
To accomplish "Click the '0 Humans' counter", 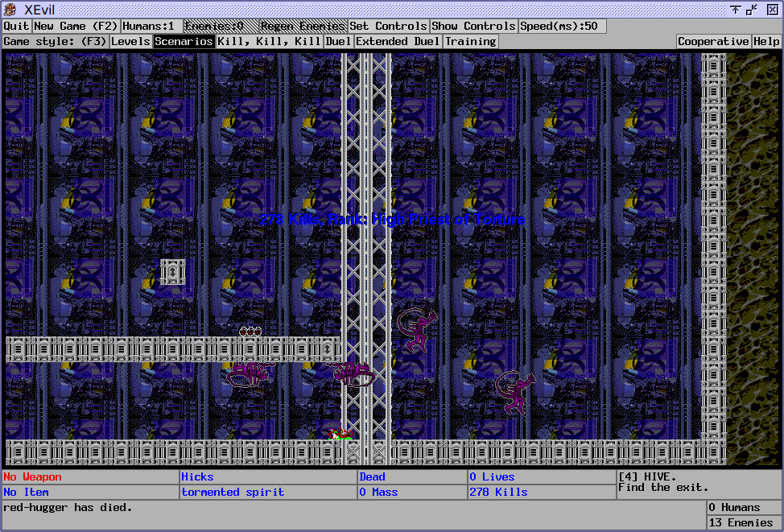I will click(x=733, y=508).
